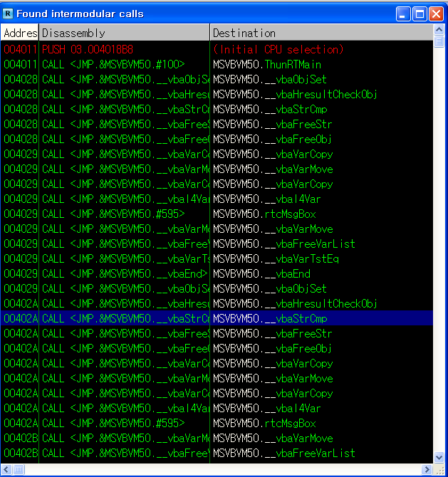Select rtcMsgBox destination at address 00402A
448x477 pixels.
tap(264, 423)
